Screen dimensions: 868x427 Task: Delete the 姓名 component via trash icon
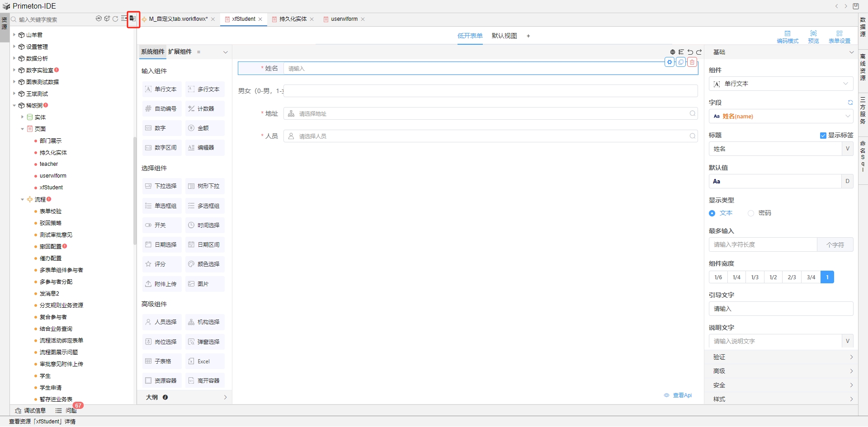(692, 62)
